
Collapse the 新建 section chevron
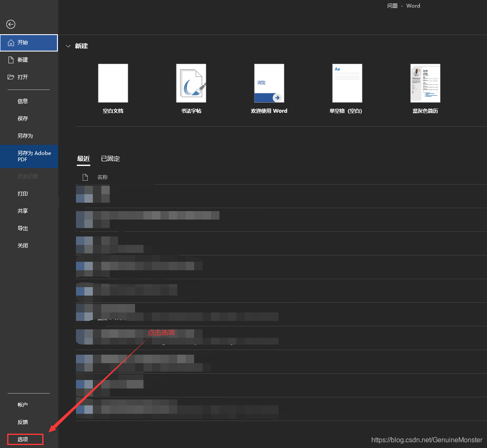pos(68,46)
